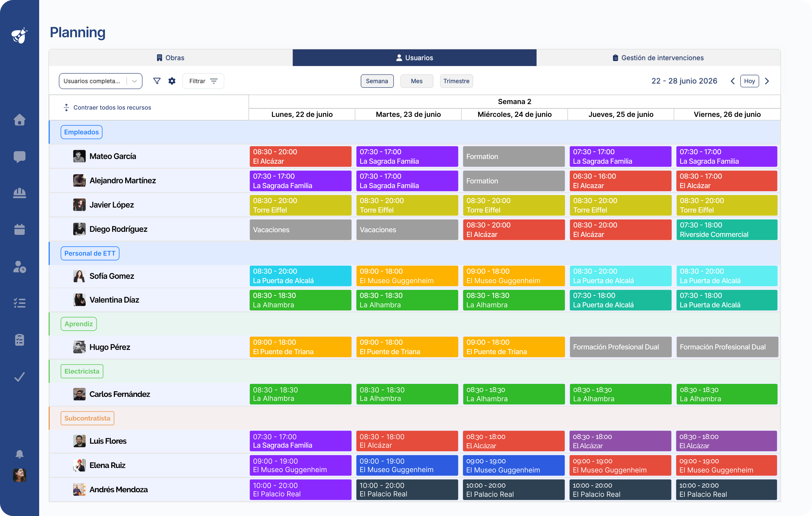
Task: Collapse all resources with 'Contraer todos los recursos'
Action: 108,108
